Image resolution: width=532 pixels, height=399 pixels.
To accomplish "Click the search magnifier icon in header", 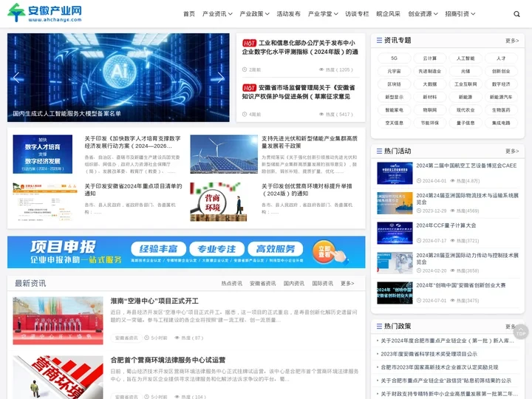I will [516, 14].
